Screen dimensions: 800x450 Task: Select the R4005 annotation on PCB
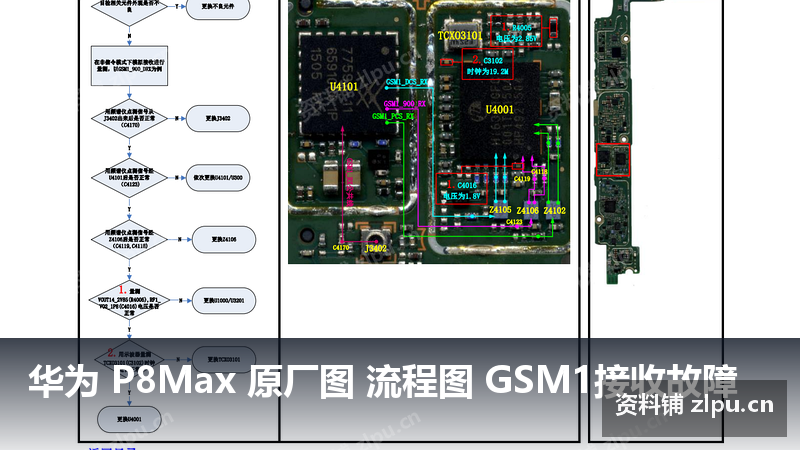pyautogui.click(x=521, y=28)
